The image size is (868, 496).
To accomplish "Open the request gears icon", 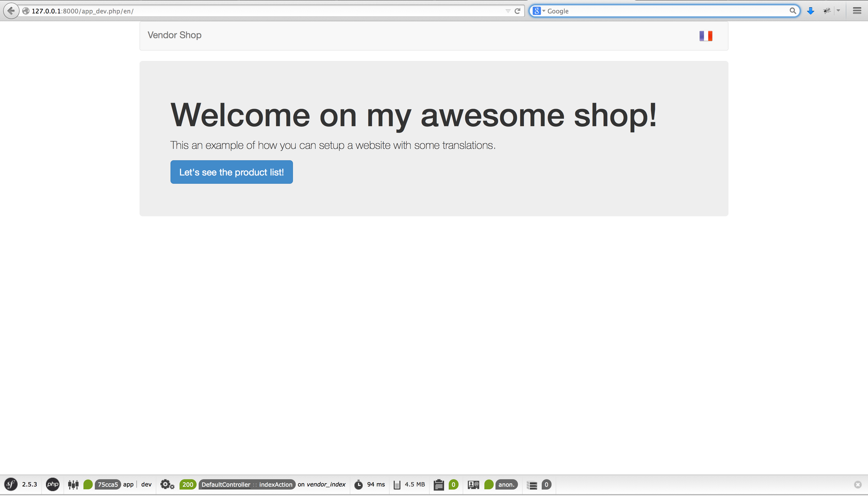I will click(167, 484).
